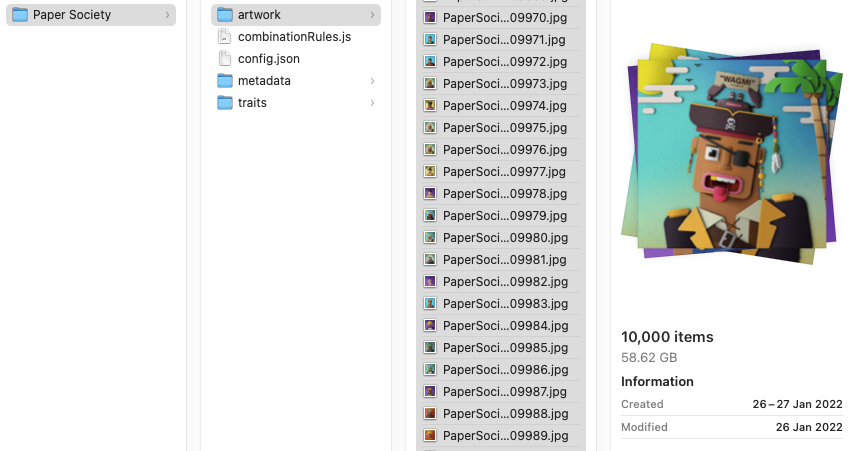Select file name PaperSoci...09973.jpg

pyautogui.click(x=505, y=83)
